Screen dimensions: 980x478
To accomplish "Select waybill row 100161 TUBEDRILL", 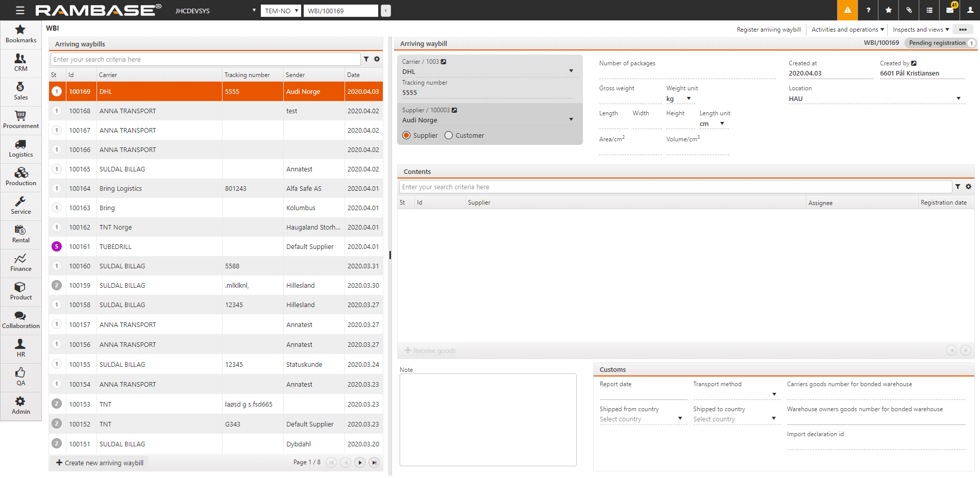I will (x=216, y=246).
